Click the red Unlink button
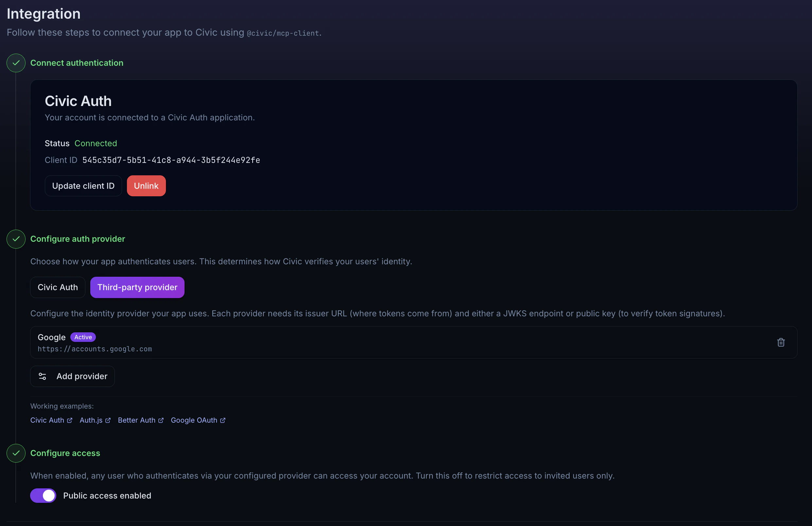812x526 pixels. pos(146,186)
